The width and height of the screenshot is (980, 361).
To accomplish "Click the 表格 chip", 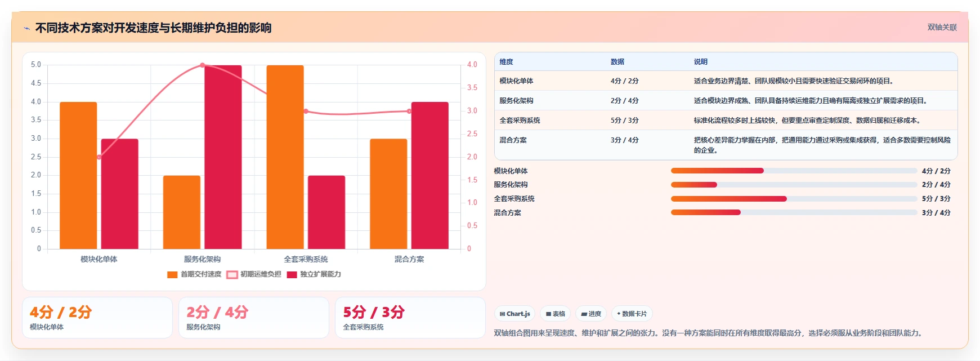I will tap(556, 314).
